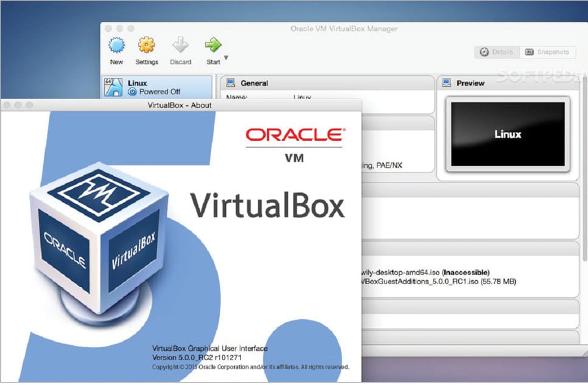Screen dimensions: 588x385
Task: Click the VBoxGuestAdditions_5.0.0_RC1.iso entry
Action: coord(439,282)
